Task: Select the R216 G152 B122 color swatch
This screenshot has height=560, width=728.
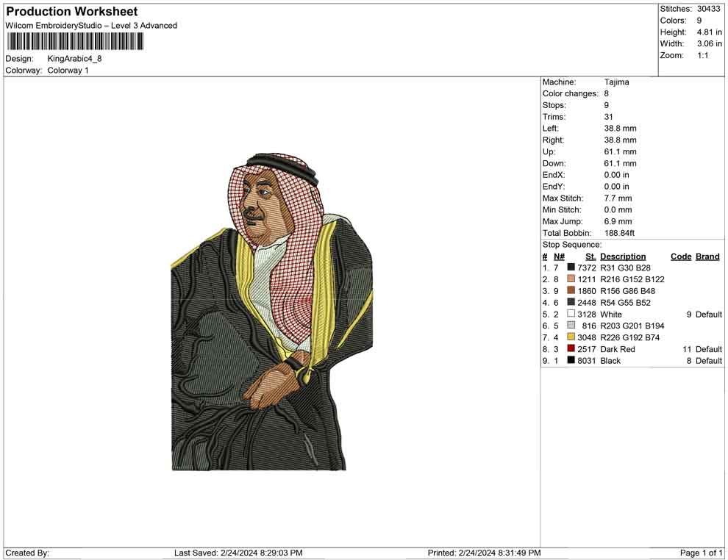Action: 571,279
